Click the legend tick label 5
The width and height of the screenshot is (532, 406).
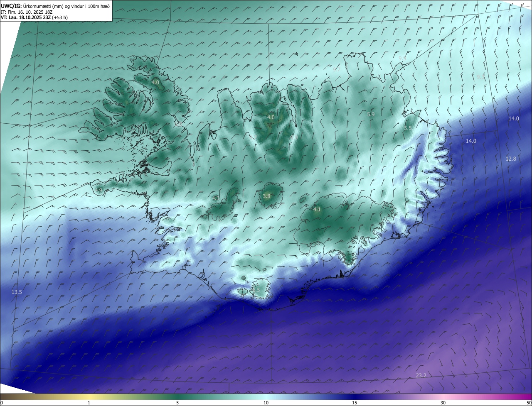177,403
